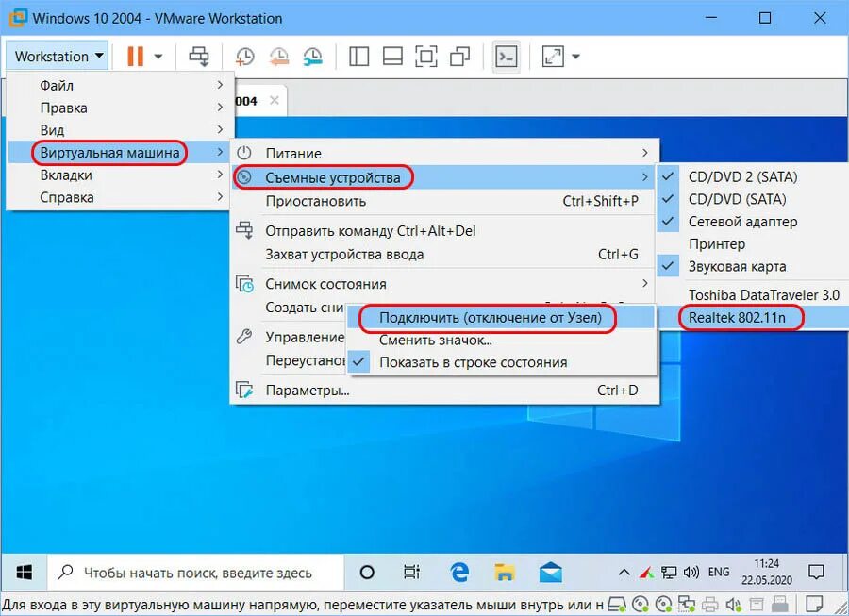Viewport: 849px width, 616px height.
Task: Click USB adapter icon in VMware status bar
Action: point(780,604)
